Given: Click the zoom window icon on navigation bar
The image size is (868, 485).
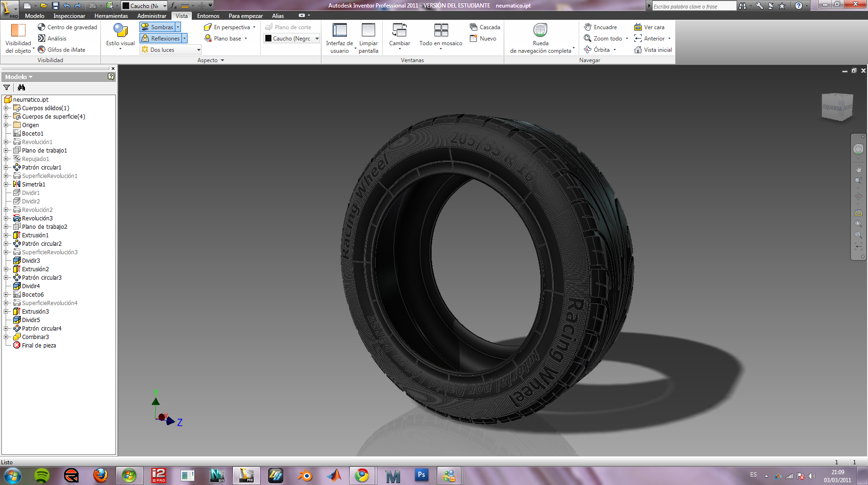Looking at the screenshot, I should point(859,224).
